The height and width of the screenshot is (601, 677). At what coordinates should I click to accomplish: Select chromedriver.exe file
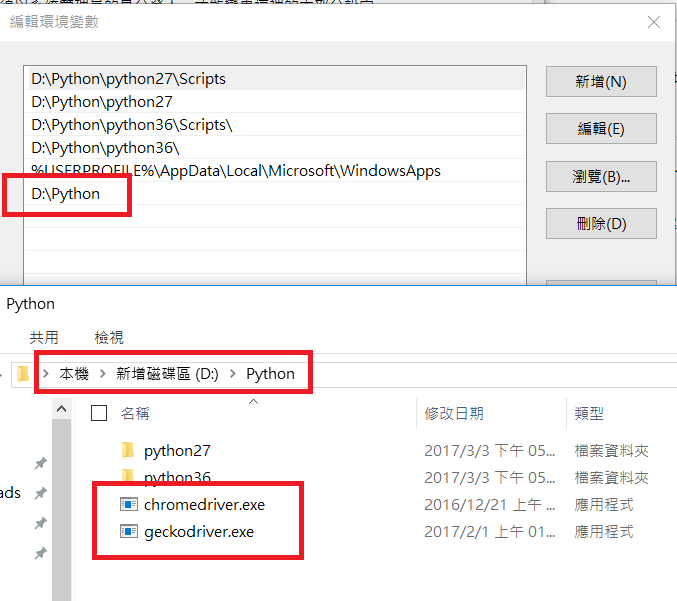click(204, 504)
